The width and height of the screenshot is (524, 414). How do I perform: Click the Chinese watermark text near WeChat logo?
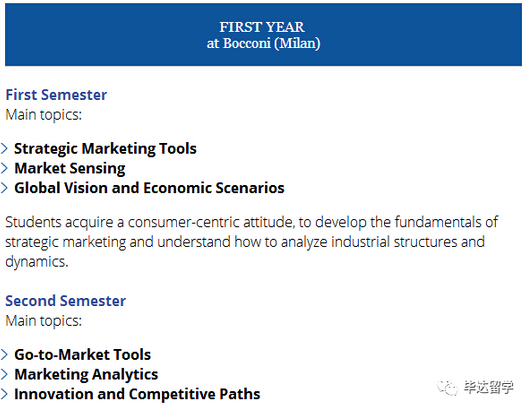[x=488, y=388]
